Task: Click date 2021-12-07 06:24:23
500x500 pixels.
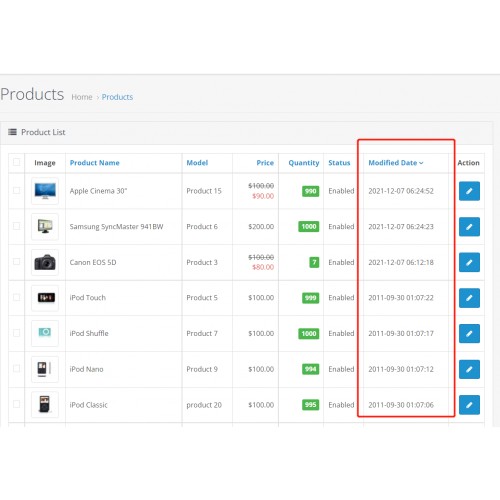Action: (401, 227)
